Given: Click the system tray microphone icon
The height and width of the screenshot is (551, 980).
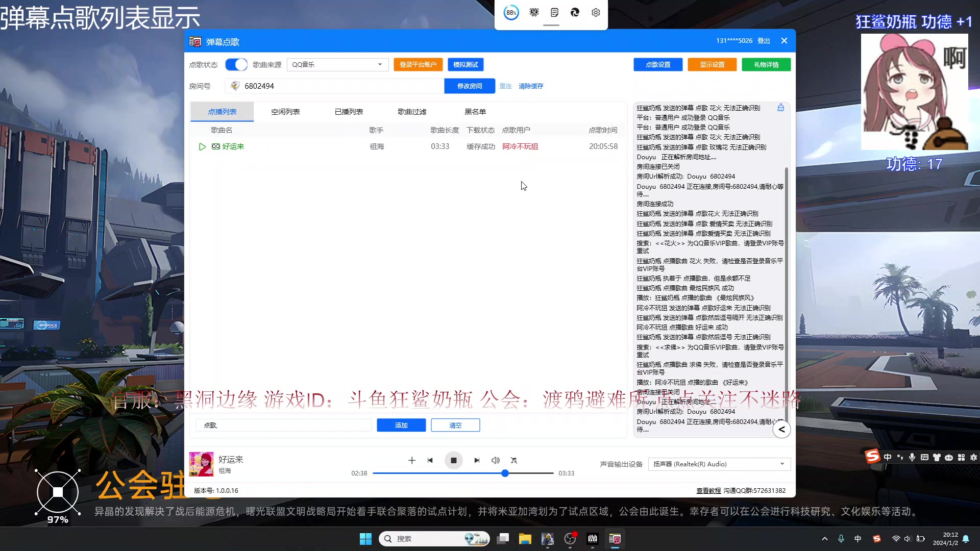Looking at the screenshot, I should point(841,539).
